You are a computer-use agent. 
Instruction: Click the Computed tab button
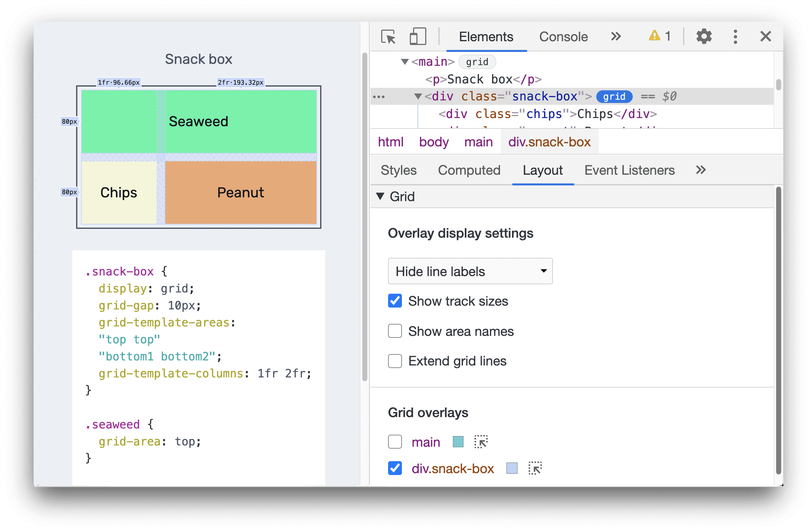[469, 170]
